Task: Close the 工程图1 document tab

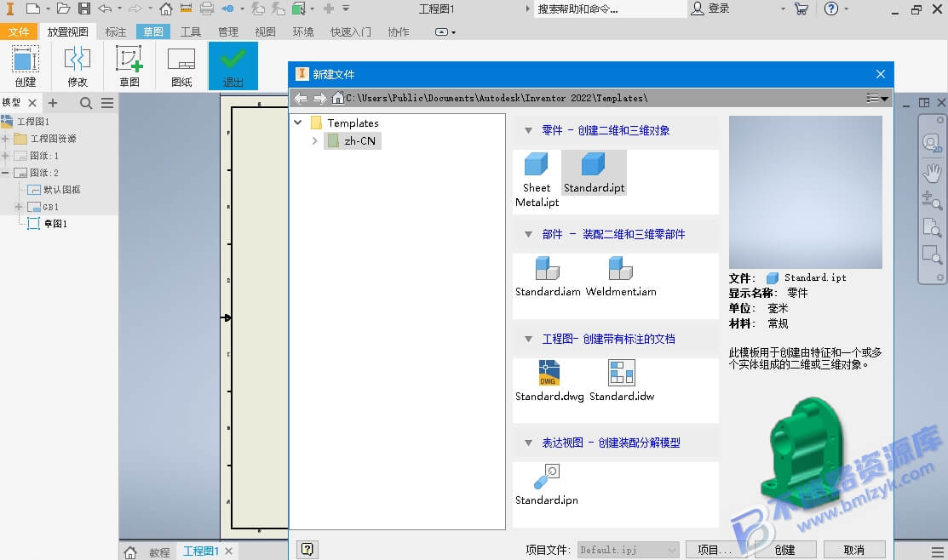Action: [x=228, y=551]
